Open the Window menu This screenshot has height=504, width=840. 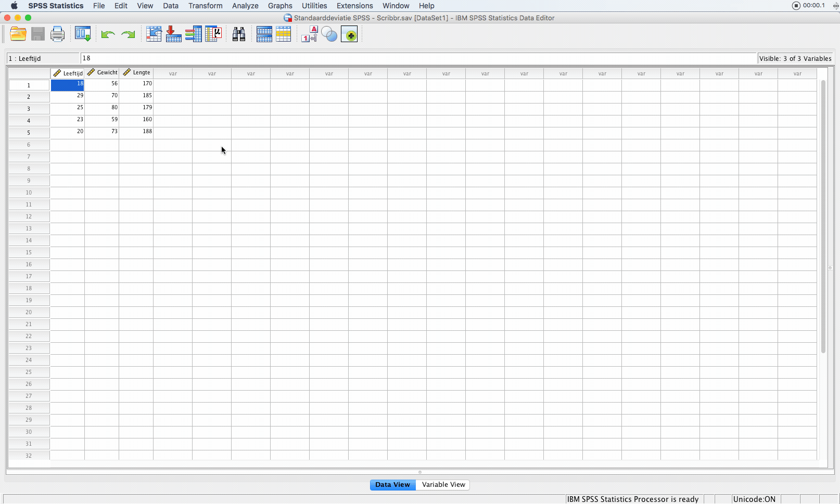tap(396, 6)
